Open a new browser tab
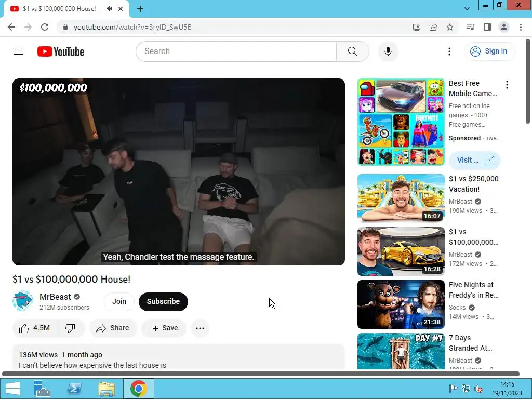The width and height of the screenshot is (532, 399). (x=140, y=9)
